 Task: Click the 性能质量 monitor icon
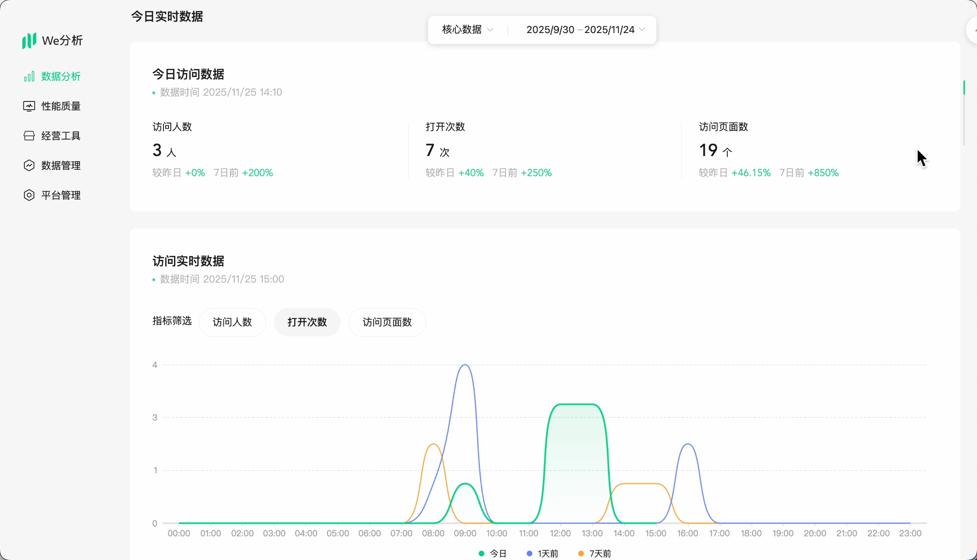(29, 106)
